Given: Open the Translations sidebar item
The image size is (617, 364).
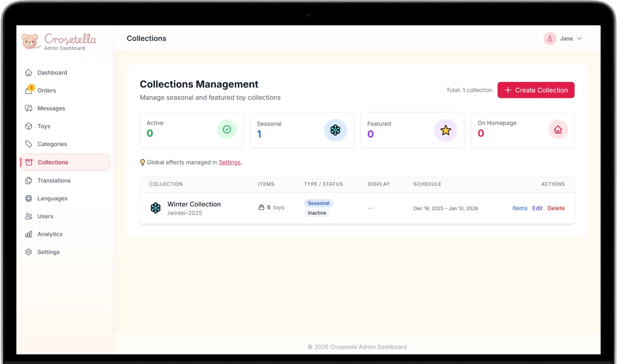Looking at the screenshot, I should pos(65,180).
